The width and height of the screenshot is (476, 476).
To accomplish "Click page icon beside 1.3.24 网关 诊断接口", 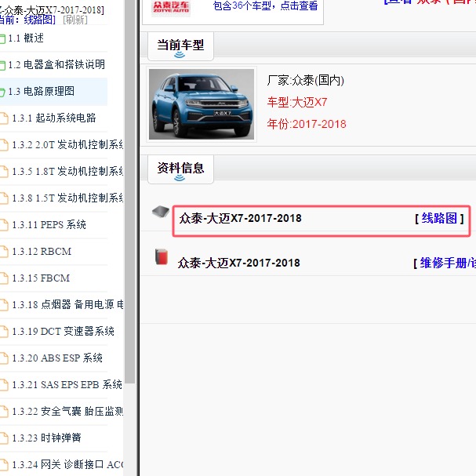I will point(4,465).
